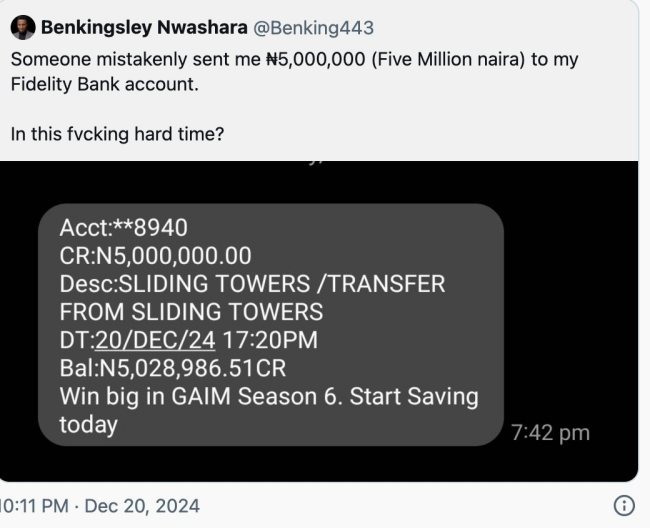The image size is (650, 528).
Task: Click the 7:42 pm message time
Action: click(x=550, y=433)
